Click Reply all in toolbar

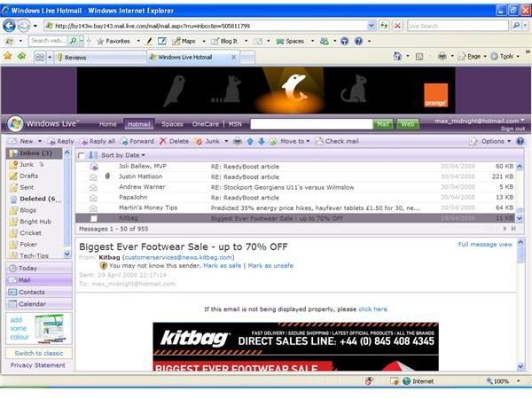click(98, 141)
